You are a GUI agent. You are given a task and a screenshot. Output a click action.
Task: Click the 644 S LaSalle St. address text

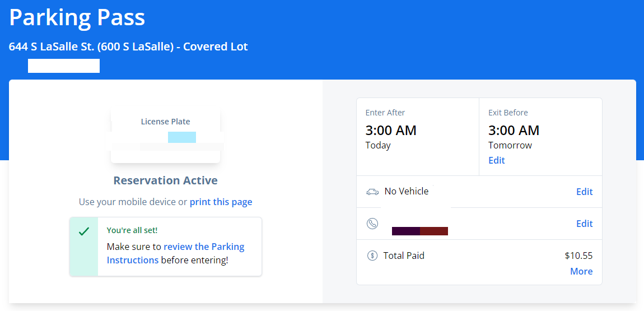(128, 47)
